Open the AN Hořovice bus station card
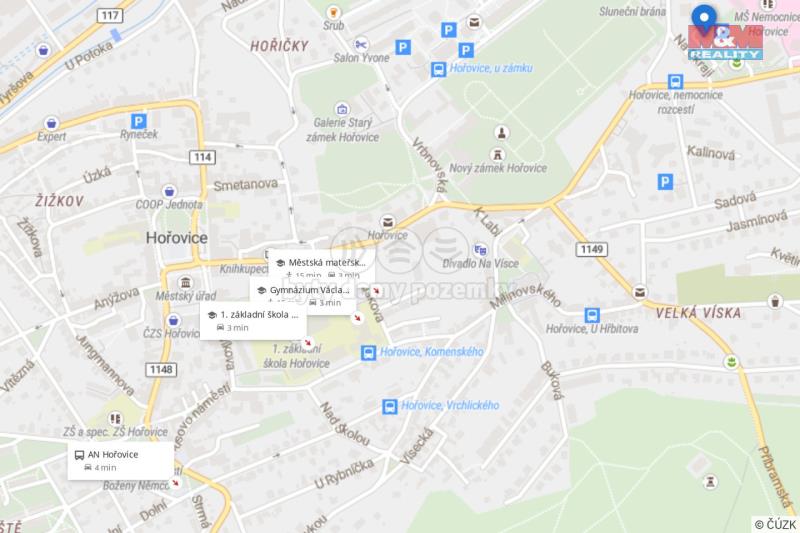This screenshot has height=533, width=800. click(121, 461)
